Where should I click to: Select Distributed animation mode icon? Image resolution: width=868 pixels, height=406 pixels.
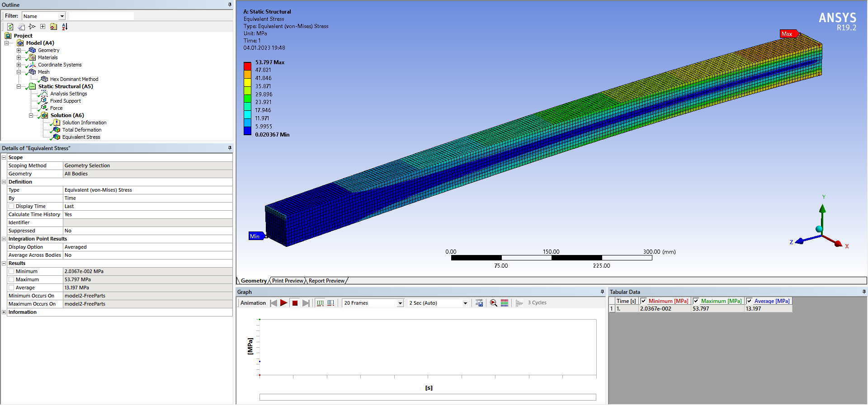tap(320, 303)
